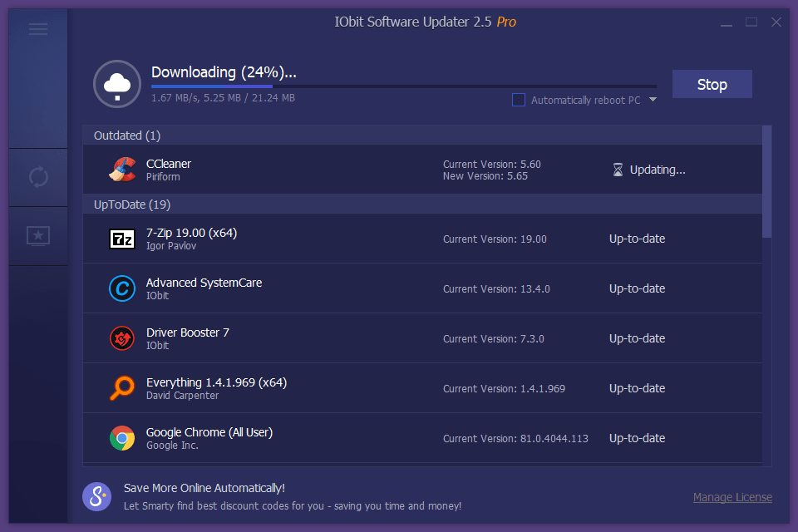Viewport: 798px width, 532px height.
Task: Open the update refresh sidebar tab
Action: point(38,177)
